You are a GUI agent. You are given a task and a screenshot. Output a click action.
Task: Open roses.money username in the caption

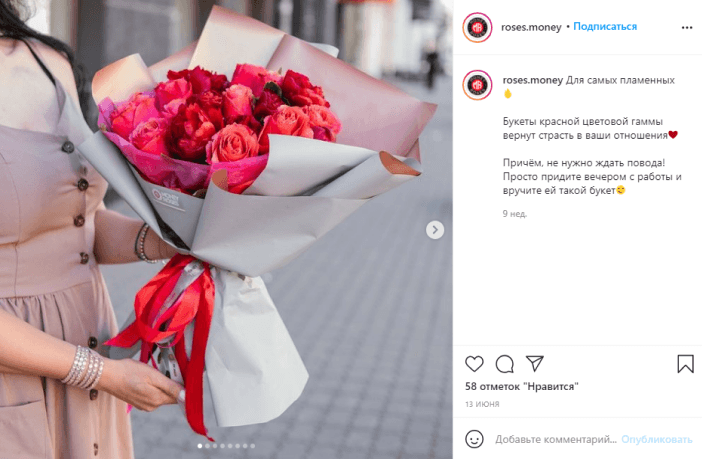(533, 80)
